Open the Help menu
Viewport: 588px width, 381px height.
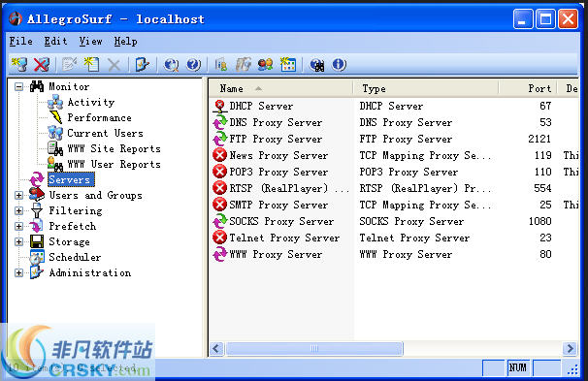tap(125, 41)
